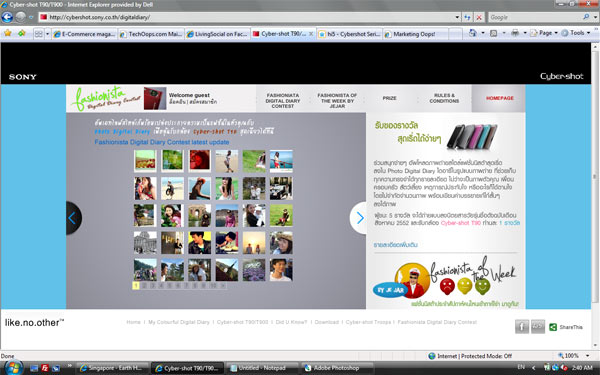Viewport: 600px width, 375px height.
Task: Open the RULES & CONDITIONS menu item
Action: click(444, 98)
